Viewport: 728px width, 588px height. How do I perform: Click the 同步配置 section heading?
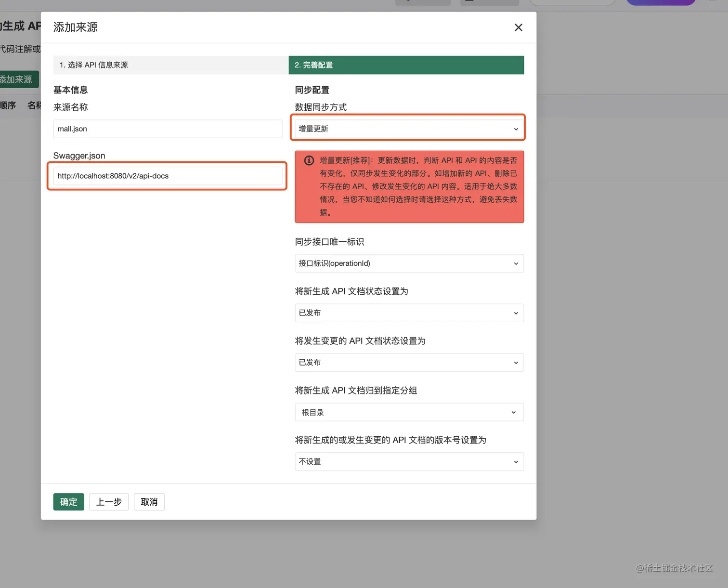pyautogui.click(x=312, y=90)
